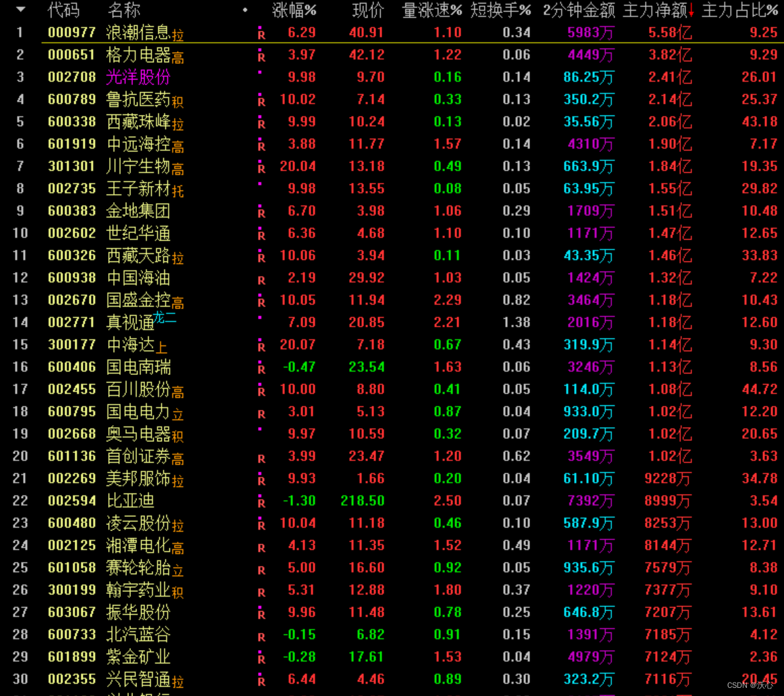Viewport: 784px width, 696px height.
Task: Click the R marker for 翰宇药业
Action: pos(261,593)
